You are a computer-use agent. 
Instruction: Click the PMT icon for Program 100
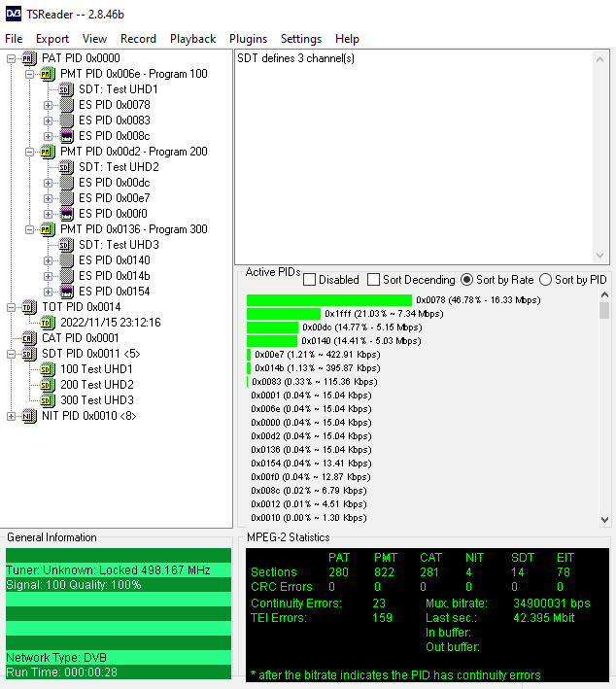click(47, 74)
